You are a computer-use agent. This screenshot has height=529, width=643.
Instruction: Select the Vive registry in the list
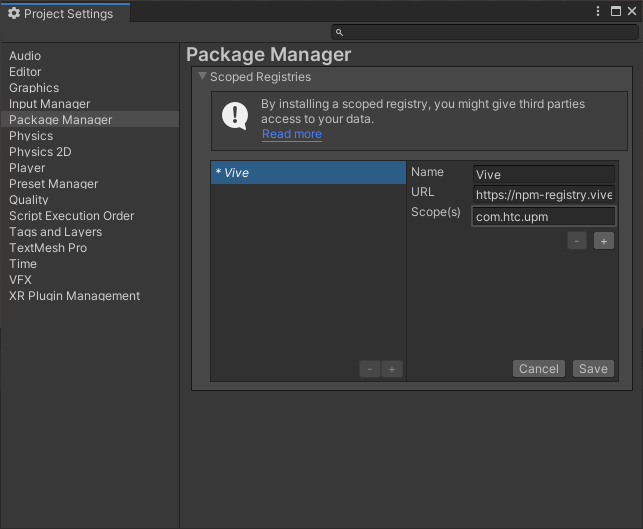coord(307,173)
